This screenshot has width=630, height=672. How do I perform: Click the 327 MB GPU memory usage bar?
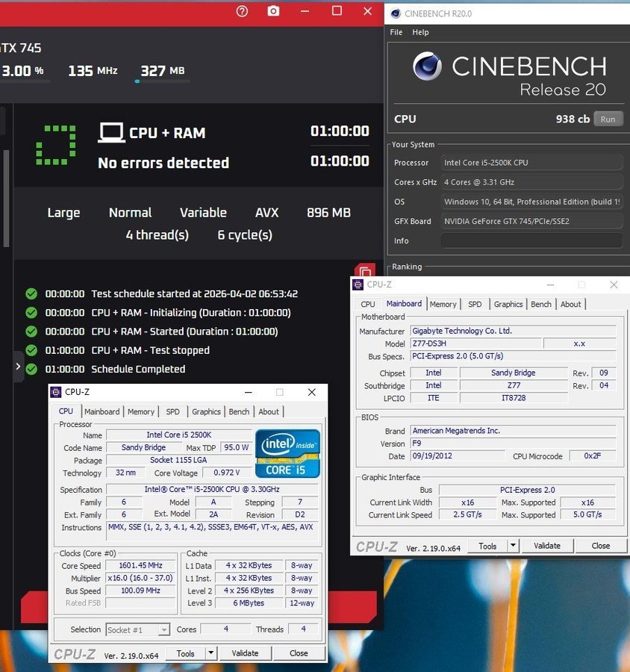[161, 81]
